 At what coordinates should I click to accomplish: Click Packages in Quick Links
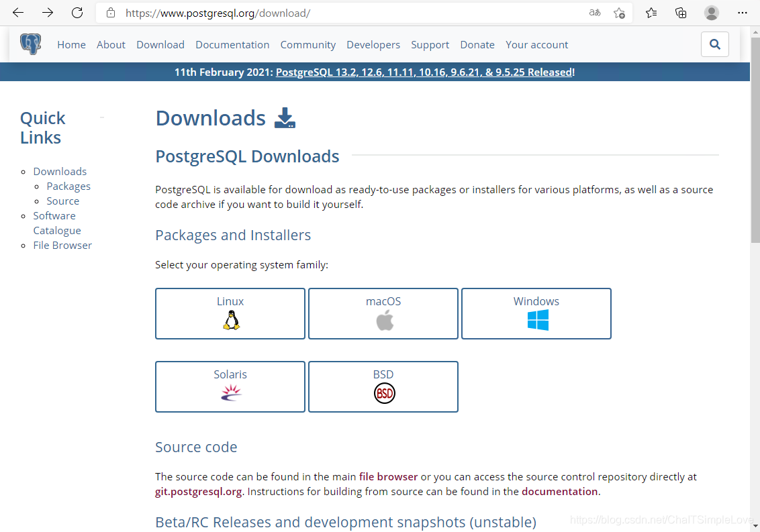[68, 187]
